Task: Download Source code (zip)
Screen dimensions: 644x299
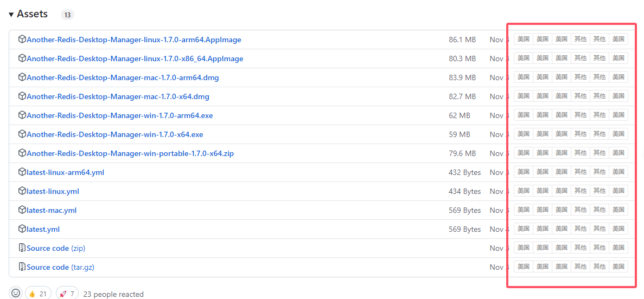Action: pyautogui.click(x=56, y=248)
